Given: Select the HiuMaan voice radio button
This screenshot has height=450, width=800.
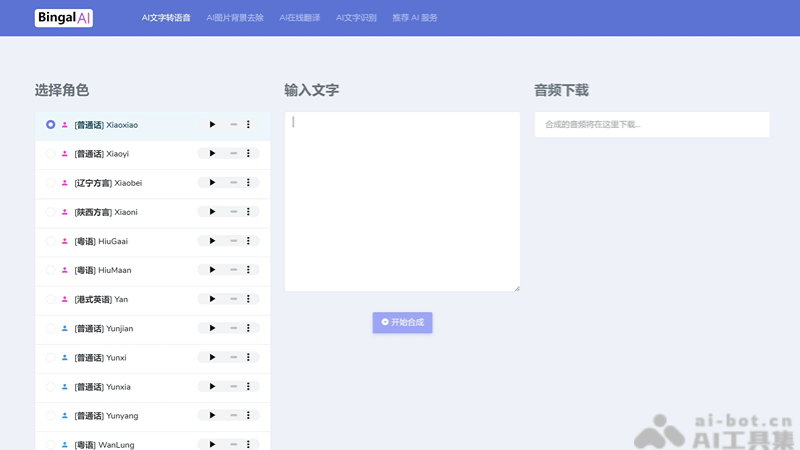Looking at the screenshot, I should tap(51, 270).
